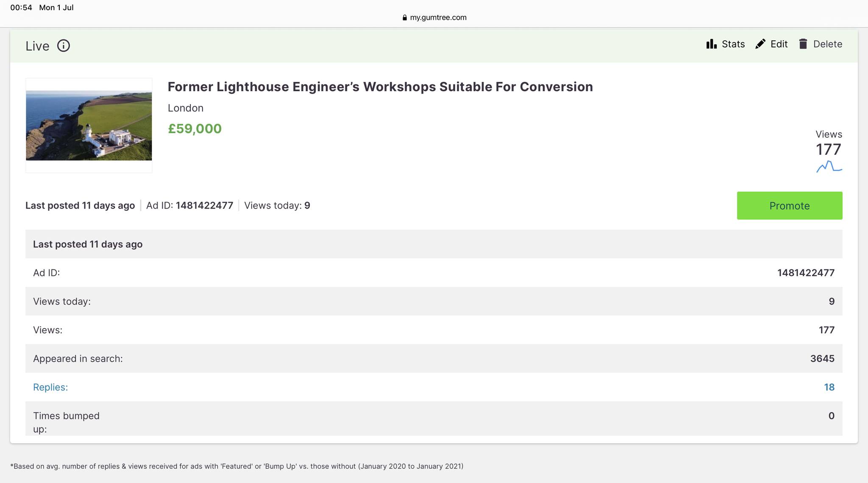The image size is (868, 483).
Task: Open ad Stats bar chart icon
Action: [712, 44]
